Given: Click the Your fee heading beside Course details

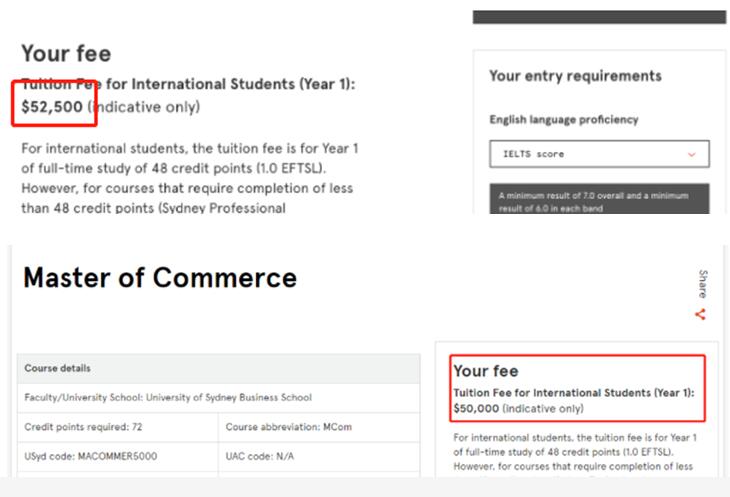Looking at the screenshot, I should coord(486,371).
